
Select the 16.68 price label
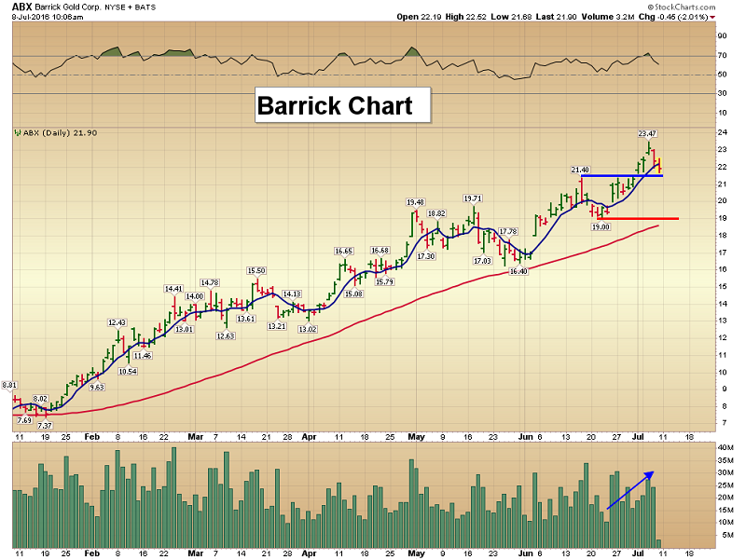(380, 250)
